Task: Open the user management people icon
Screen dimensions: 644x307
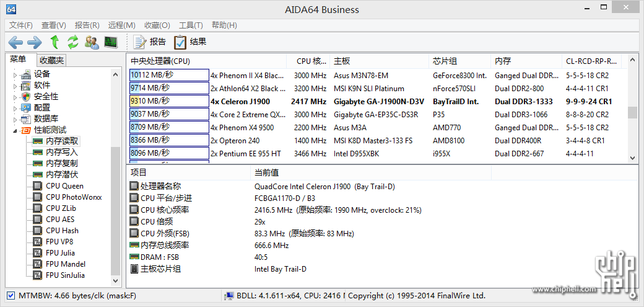Action: coord(92,42)
